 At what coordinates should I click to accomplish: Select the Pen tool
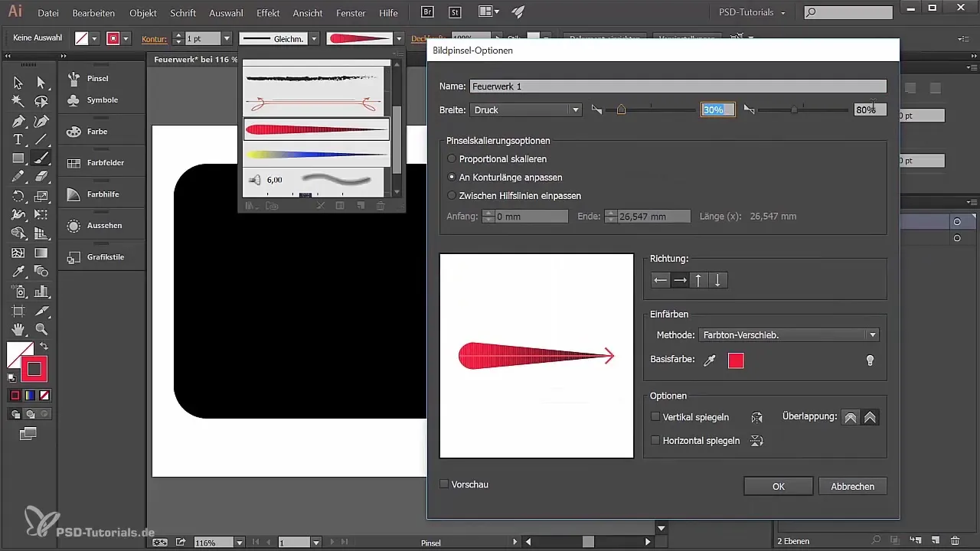(x=18, y=121)
